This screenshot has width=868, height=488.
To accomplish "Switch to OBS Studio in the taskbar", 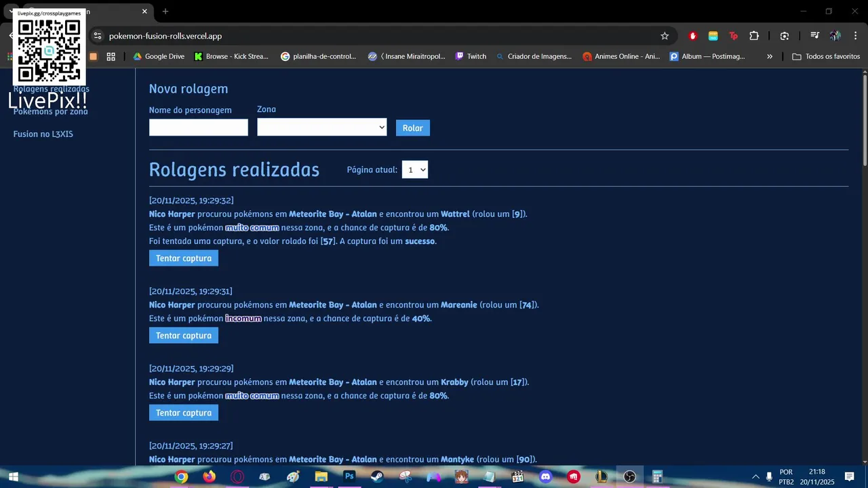I will [629, 476].
